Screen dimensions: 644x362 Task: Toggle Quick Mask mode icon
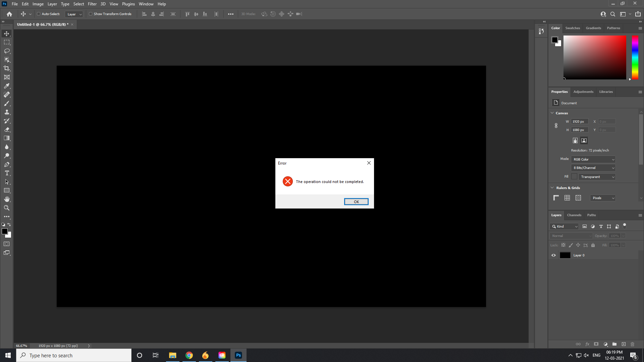(x=7, y=244)
